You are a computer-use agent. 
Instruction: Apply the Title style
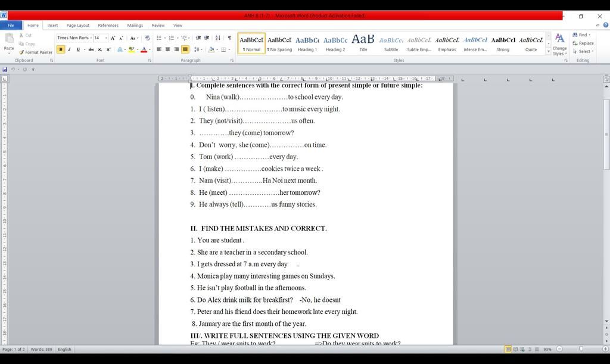(363, 43)
